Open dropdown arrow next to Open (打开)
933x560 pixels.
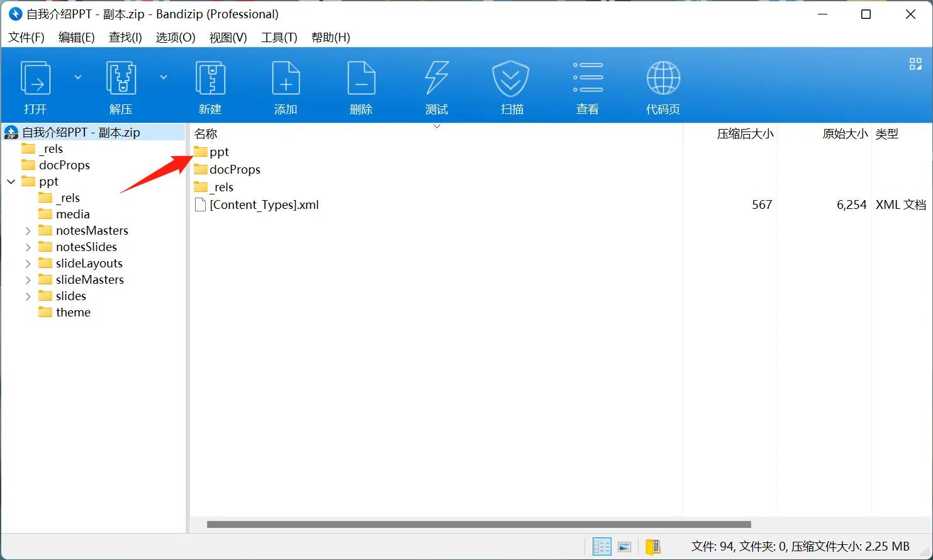(78, 77)
